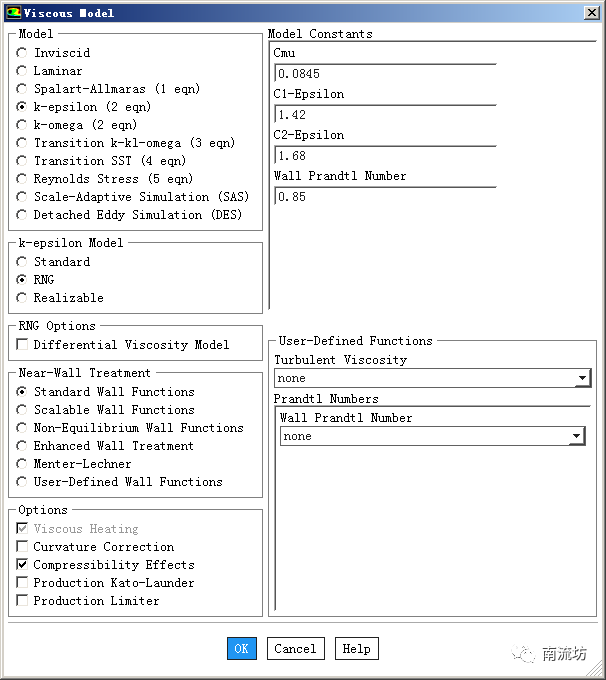Choose the Realizable k-epsilon model
This screenshot has height=680, width=606.
pos(22,298)
